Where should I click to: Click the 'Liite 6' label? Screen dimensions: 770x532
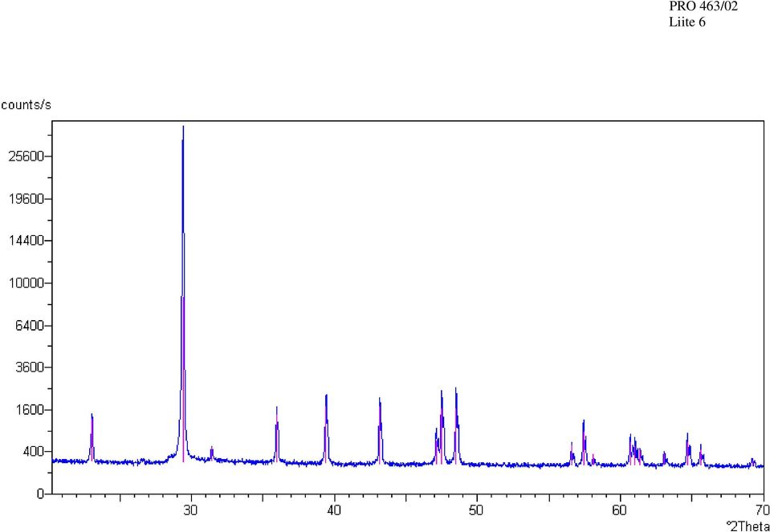pyautogui.click(x=687, y=22)
